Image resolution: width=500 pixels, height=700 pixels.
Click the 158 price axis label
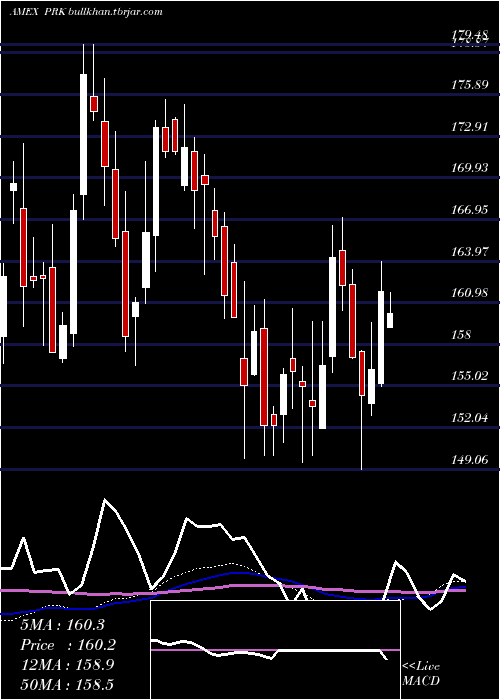click(x=461, y=334)
